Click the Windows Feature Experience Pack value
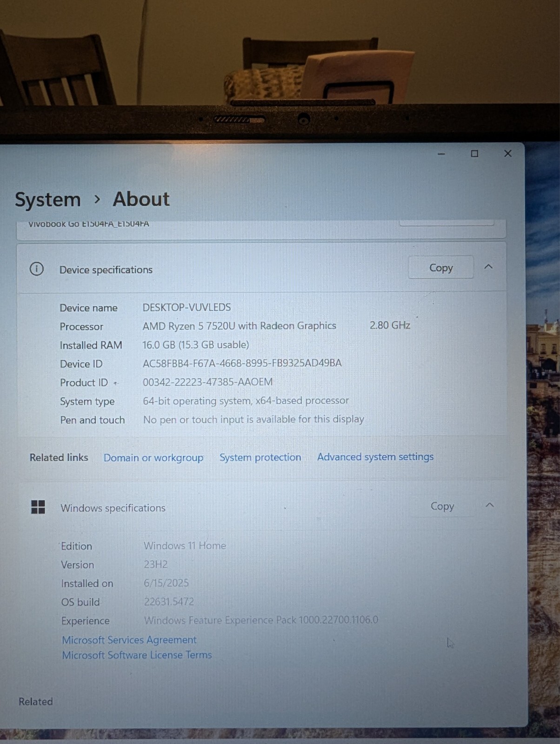Image resolution: width=560 pixels, height=744 pixels. [x=261, y=620]
